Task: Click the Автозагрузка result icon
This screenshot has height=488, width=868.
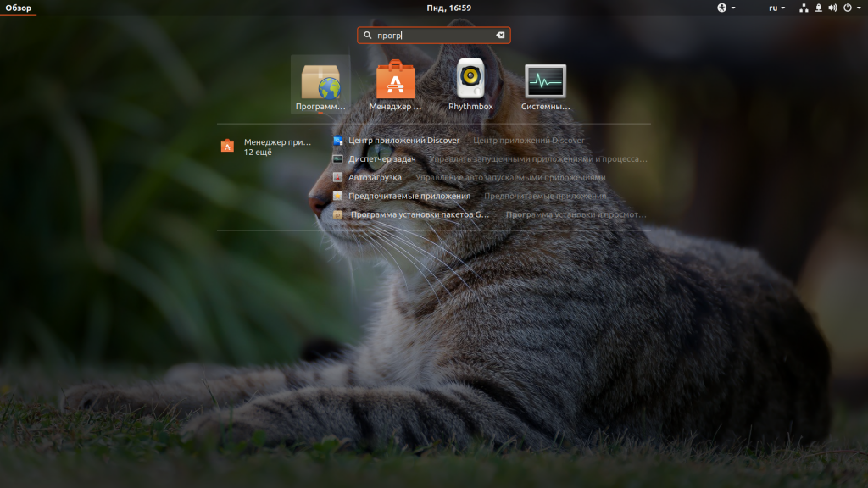Action: click(x=337, y=178)
